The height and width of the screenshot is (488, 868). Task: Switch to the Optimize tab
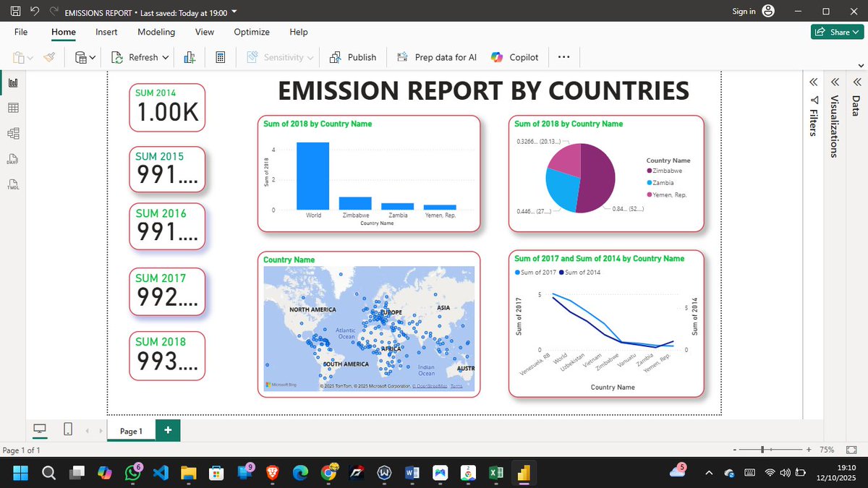click(x=252, y=32)
